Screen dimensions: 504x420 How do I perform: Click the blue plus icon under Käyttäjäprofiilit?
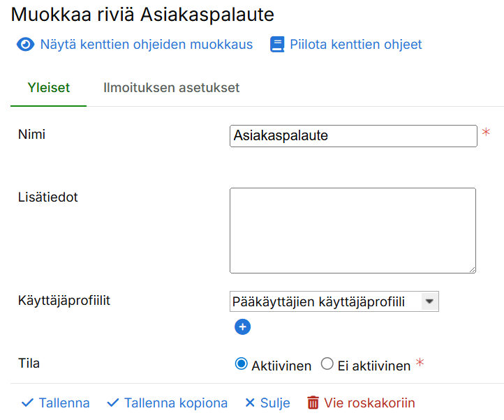click(242, 327)
